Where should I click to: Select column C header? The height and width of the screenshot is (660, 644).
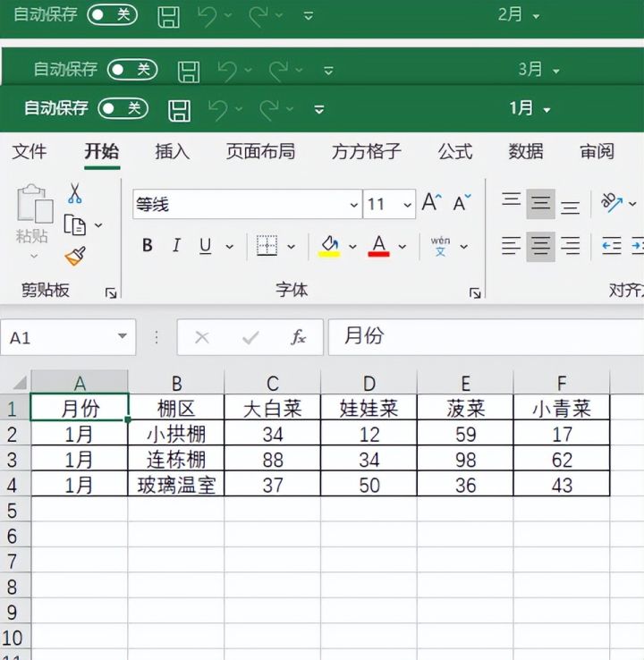[x=273, y=383]
